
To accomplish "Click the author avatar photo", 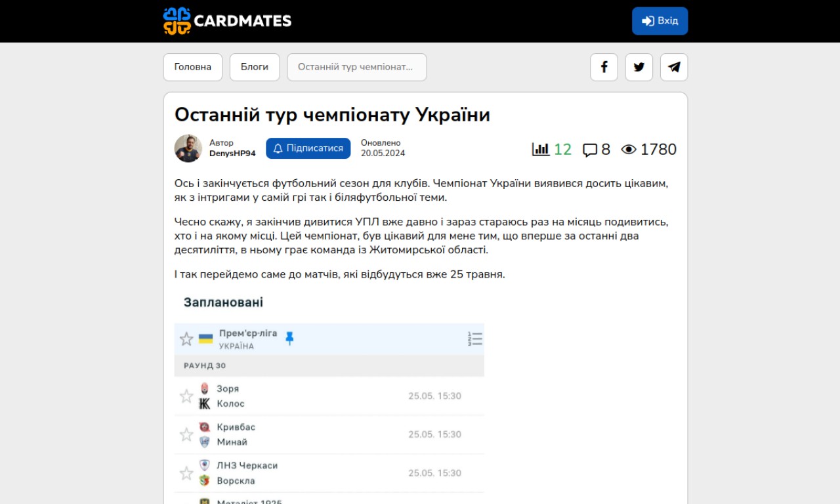I will tap(188, 148).
